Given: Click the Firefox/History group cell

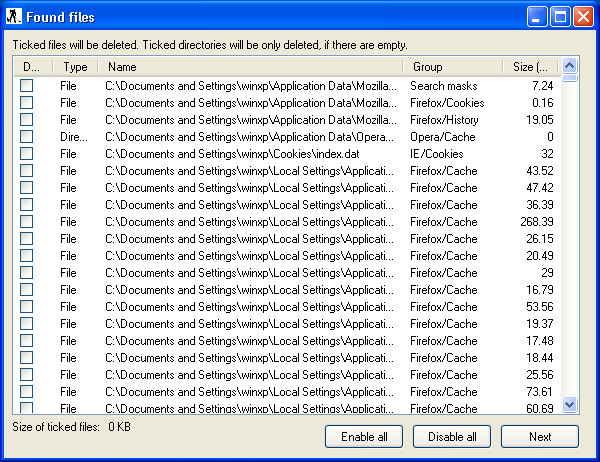Looking at the screenshot, I should 444,120.
